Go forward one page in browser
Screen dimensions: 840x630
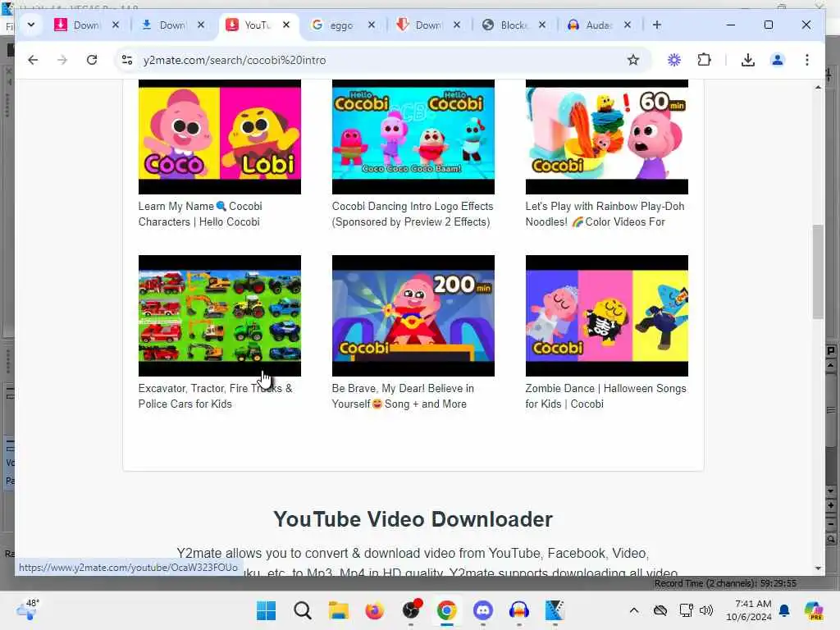62,60
